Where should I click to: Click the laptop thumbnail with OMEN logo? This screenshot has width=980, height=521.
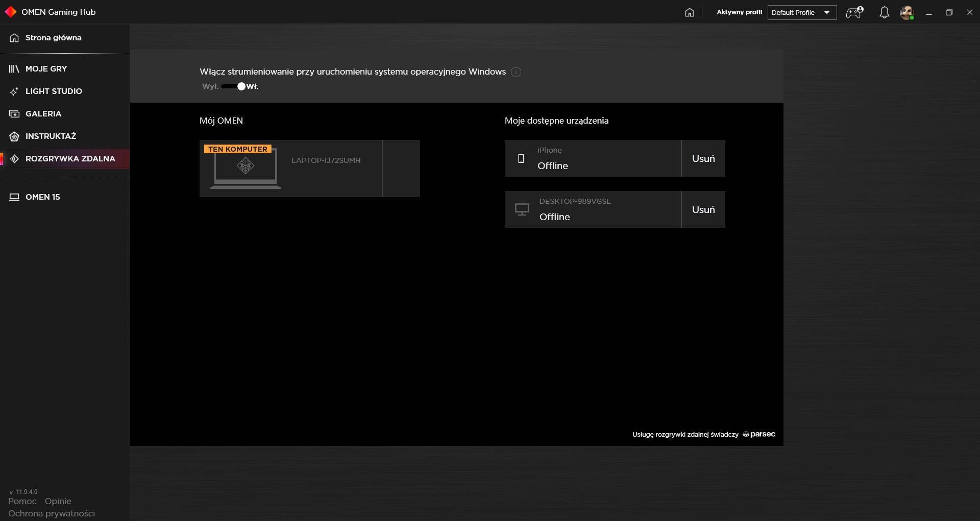(x=246, y=168)
